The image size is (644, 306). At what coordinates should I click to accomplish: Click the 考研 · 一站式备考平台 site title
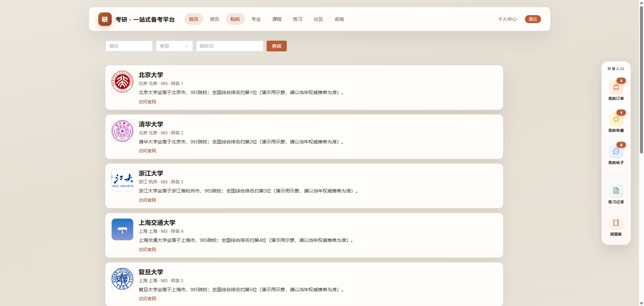(x=145, y=19)
